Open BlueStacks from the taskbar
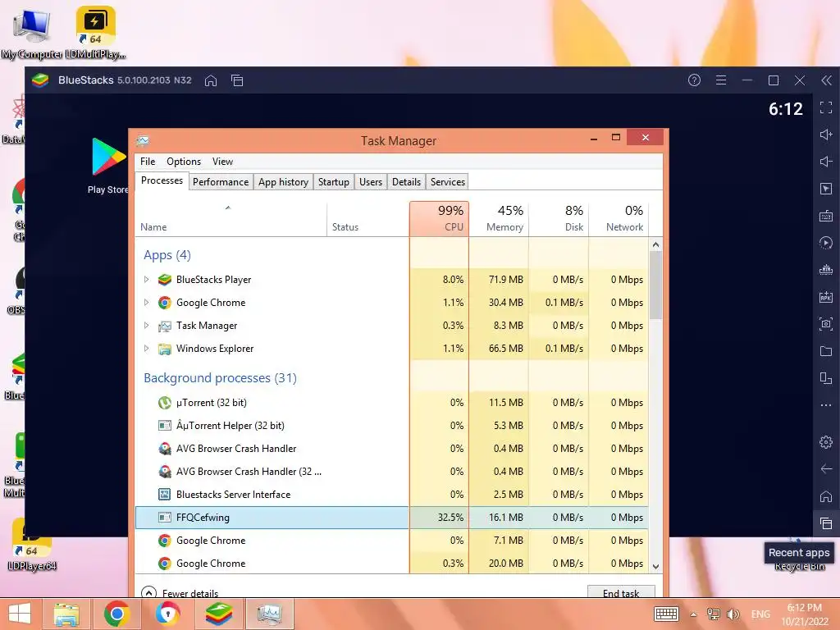Image resolution: width=840 pixels, height=630 pixels. [218, 614]
